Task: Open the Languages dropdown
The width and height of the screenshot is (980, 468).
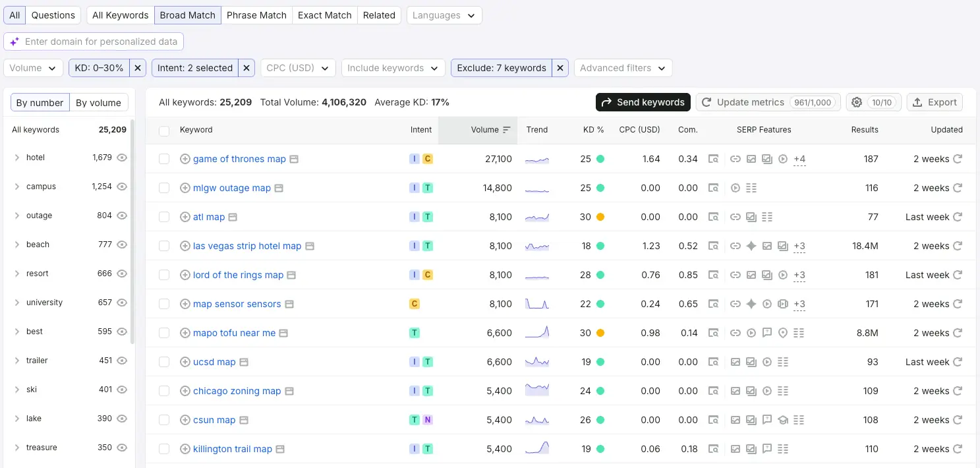Action: tap(444, 15)
